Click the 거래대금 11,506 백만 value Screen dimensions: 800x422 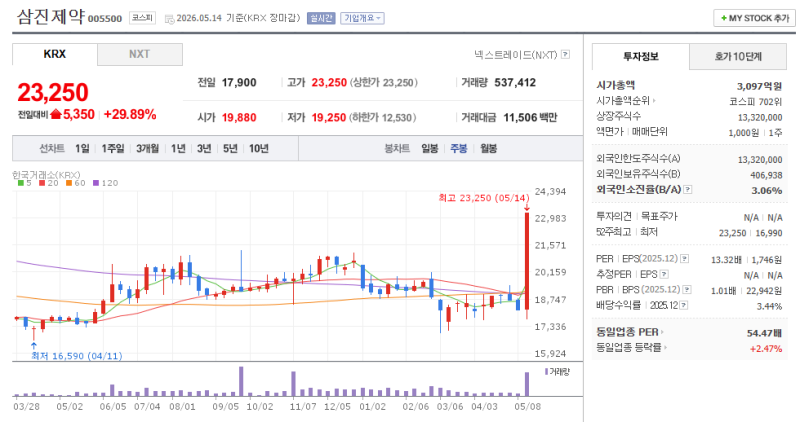[530, 118]
